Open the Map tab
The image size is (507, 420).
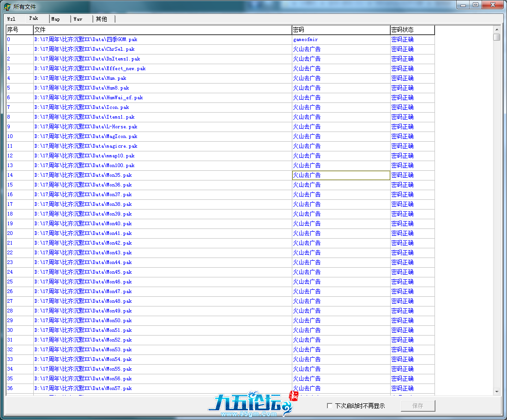coord(60,19)
